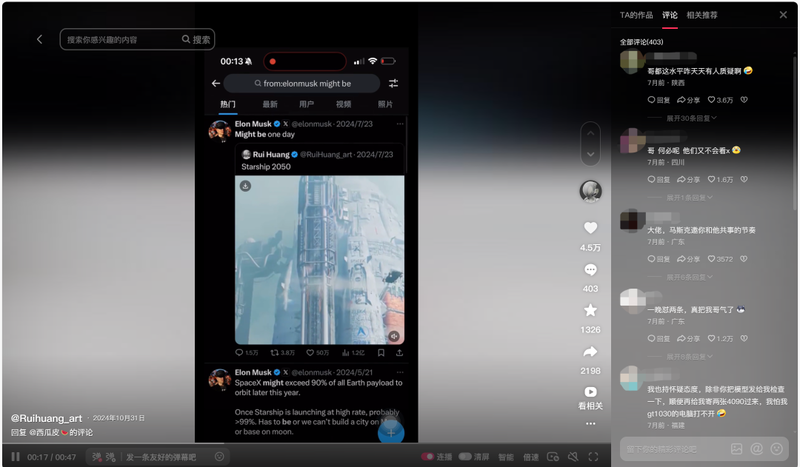Viewport: 800px width, 467px height.
Task: Dislike the 哥 何必呢 comment
Action: (744, 180)
